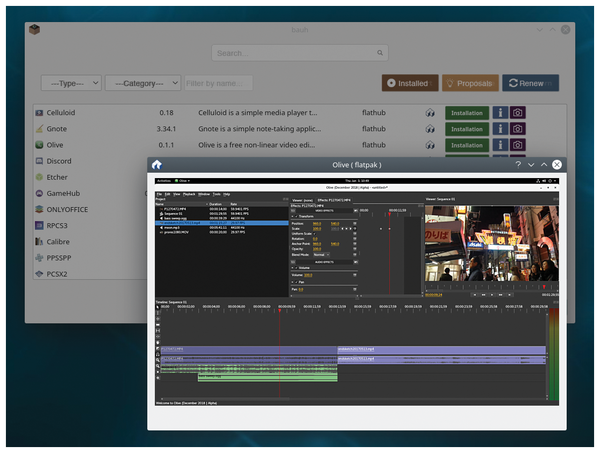Open the Proposals list
Image resolution: width=600 pixels, height=453 pixels.
tap(470, 83)
